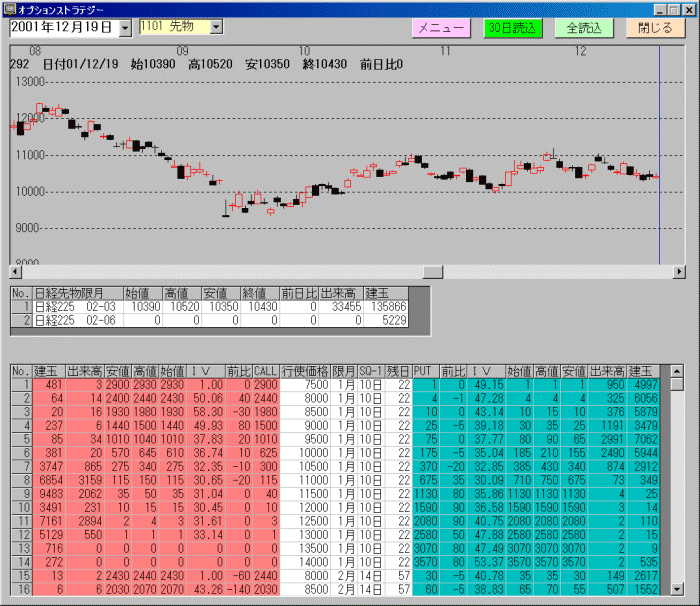This screenshot has width=700, height=606.
Task: Click put open interest cell 7062
Action: click(643, 439)
